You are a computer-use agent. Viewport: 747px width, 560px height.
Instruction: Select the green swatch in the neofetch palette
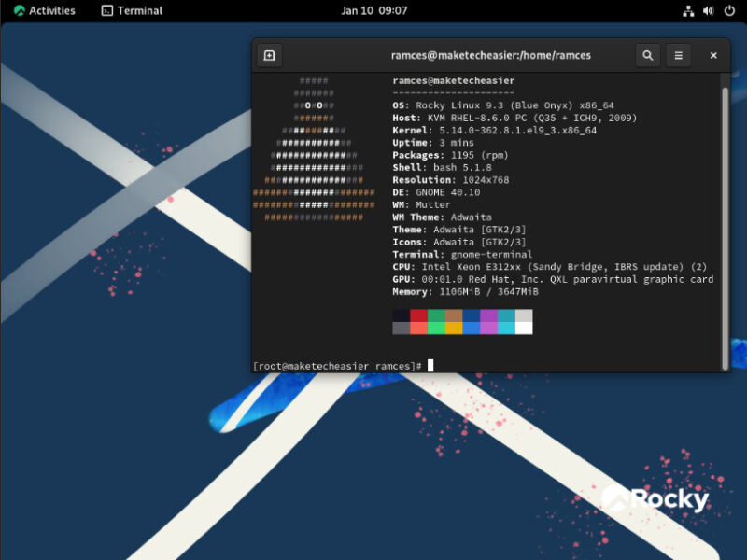click(x=435, y=317)
